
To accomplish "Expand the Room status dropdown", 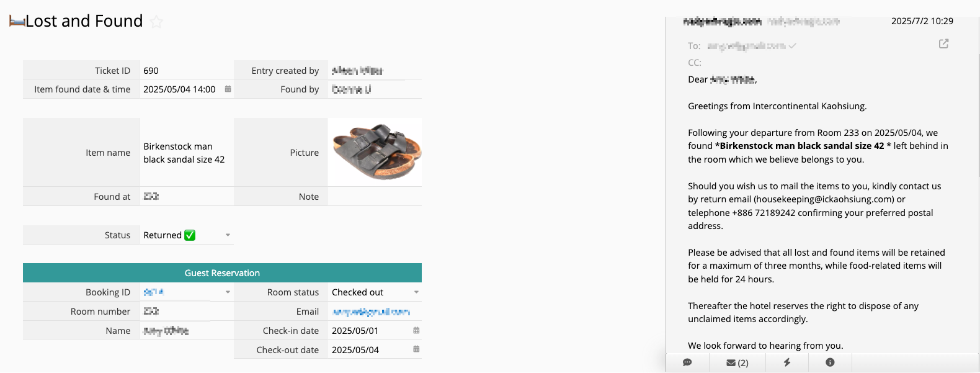I will (x=416, y=292).
